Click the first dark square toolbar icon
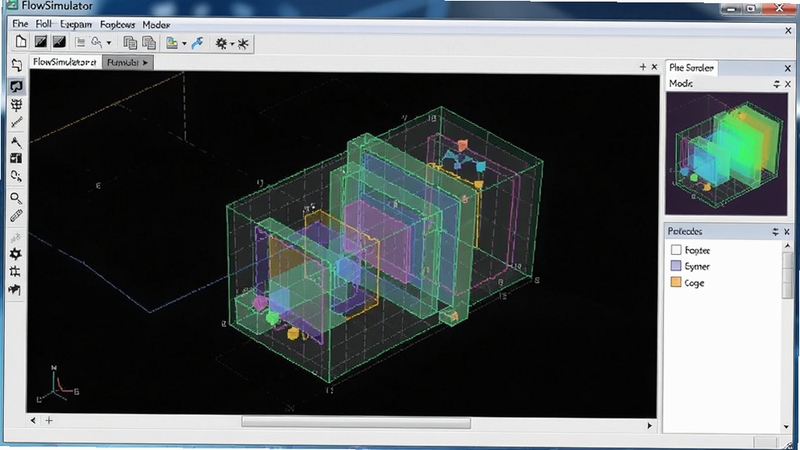This screenshot has height=450, width=800. click(x=40, y=42)
